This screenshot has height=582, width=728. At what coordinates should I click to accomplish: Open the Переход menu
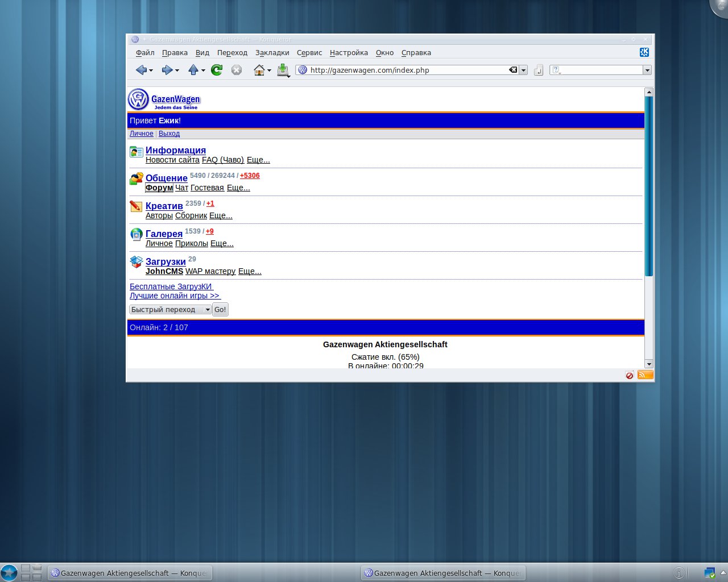tap(232, 52)
